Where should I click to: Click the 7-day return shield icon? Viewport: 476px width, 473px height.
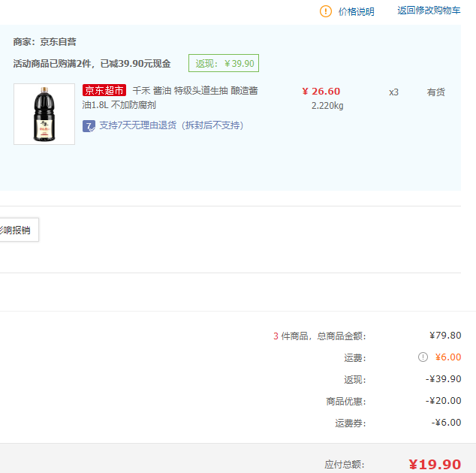89,125
